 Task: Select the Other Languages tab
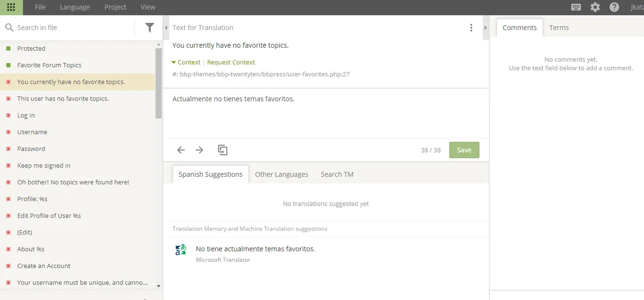click(x=282, y=174)
